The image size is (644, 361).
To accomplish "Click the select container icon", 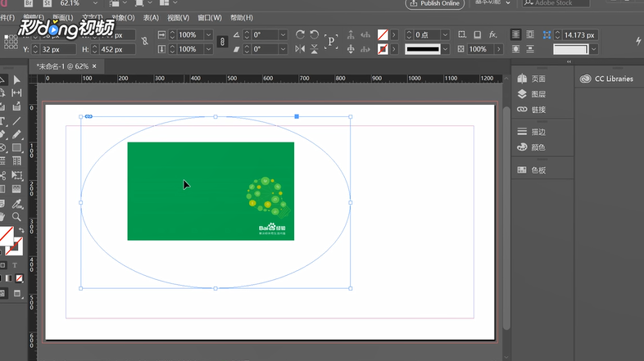I will click(x=351, y=35).
